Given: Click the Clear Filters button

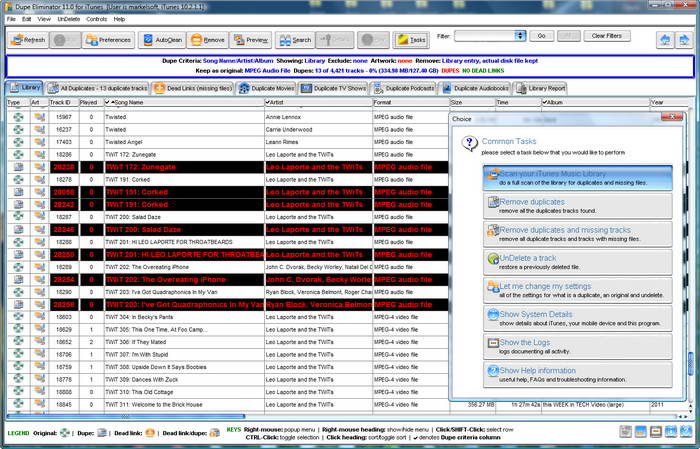Looking at the screenshot, I should (607, 36).
